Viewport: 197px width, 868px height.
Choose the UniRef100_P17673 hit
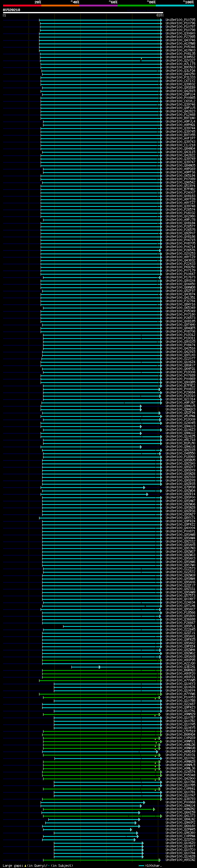click(x=180, y=277)
